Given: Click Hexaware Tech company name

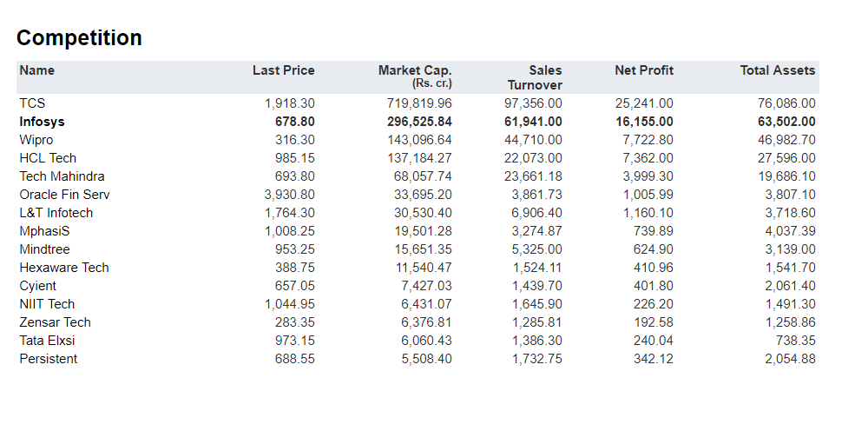Looking at the screenshot, I should click(x=64, y=268).
